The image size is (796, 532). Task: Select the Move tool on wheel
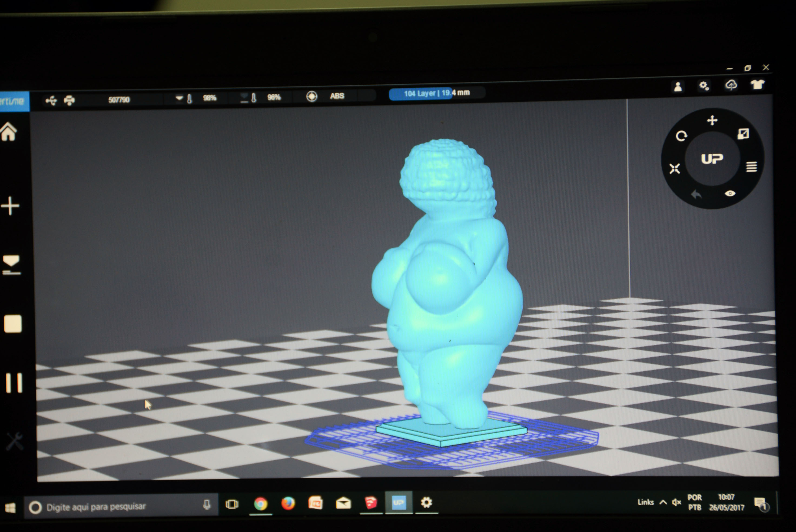pyautogui.click(x=712, y=121)
